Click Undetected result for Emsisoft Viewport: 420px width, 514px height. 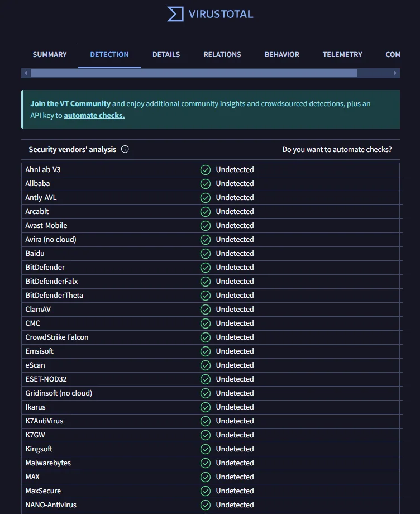coord(235,351)
